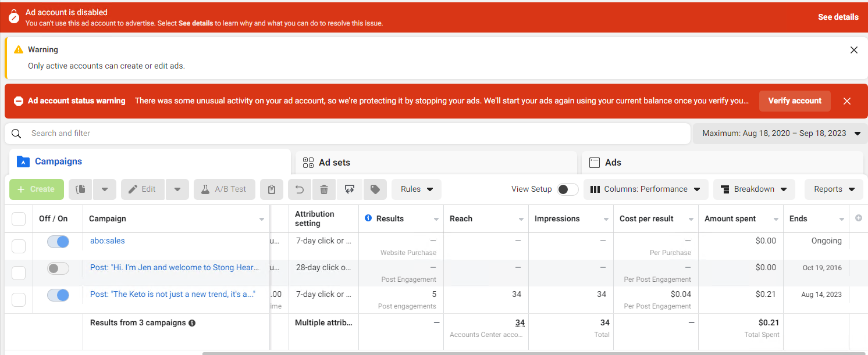868x355 pixels.
Task: Dismiss the Ad account status warning banner
Action: tap(847, 101)
